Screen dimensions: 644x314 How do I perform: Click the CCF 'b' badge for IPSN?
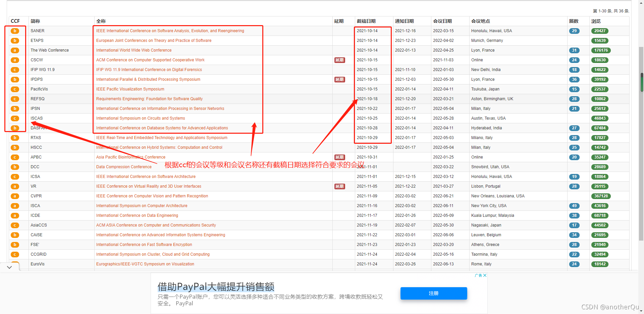15,109
